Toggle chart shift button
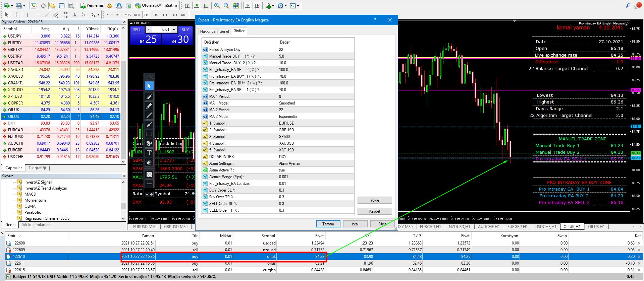This screenshot has height=281, width=644. 257,6
